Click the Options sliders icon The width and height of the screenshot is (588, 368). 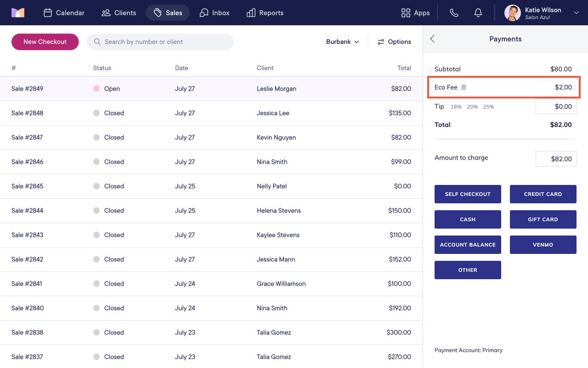click(380, 42)
